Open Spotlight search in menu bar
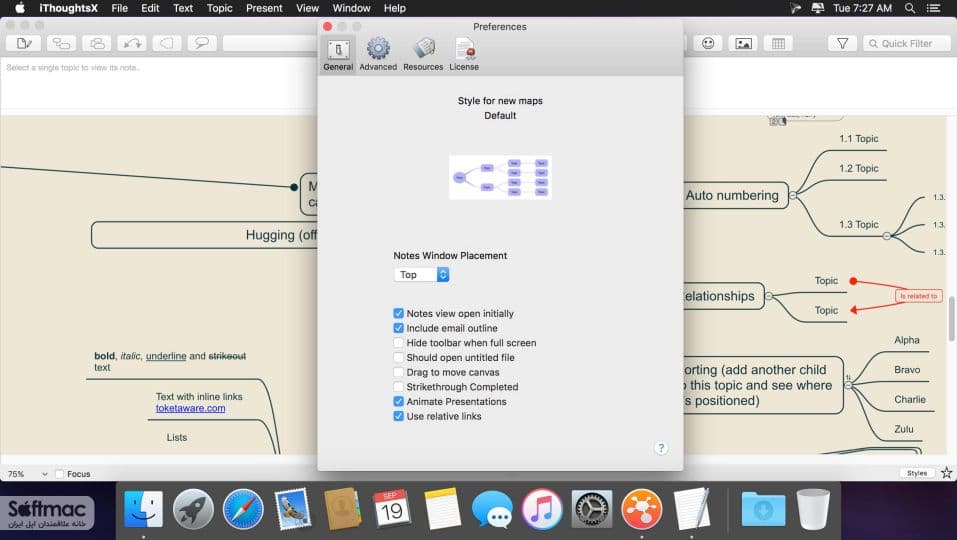 coord(909,8)
